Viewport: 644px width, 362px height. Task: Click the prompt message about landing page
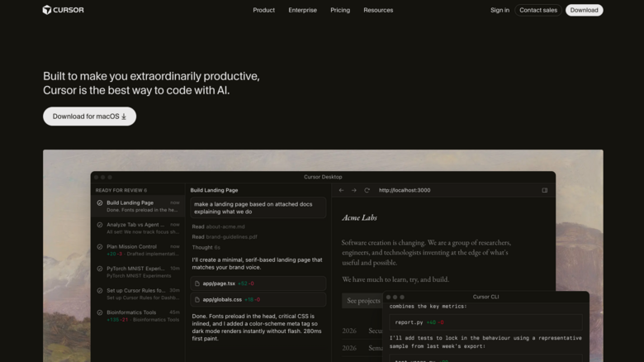(258, 207)
